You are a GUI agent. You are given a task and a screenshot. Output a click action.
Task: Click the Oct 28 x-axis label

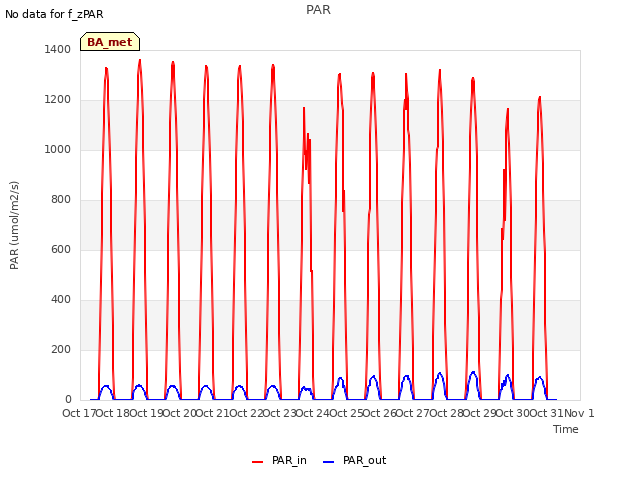tap(446, 413)
